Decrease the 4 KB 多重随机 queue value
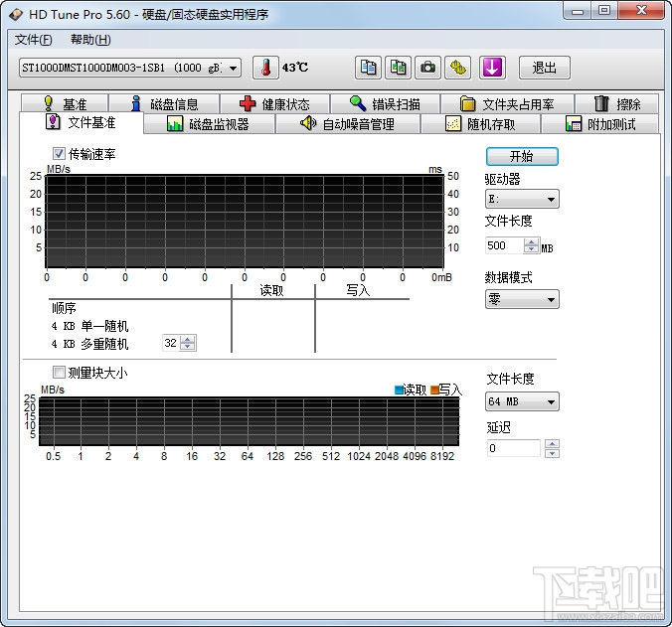 [188, 347]
